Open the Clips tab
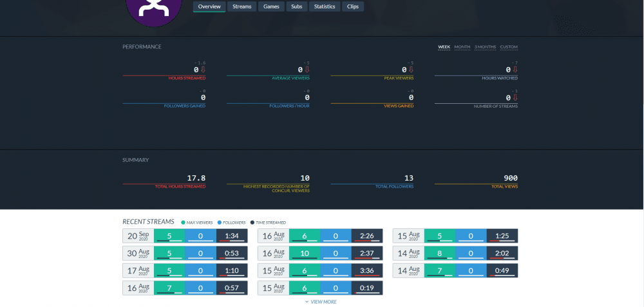 [x=353, y=6]
